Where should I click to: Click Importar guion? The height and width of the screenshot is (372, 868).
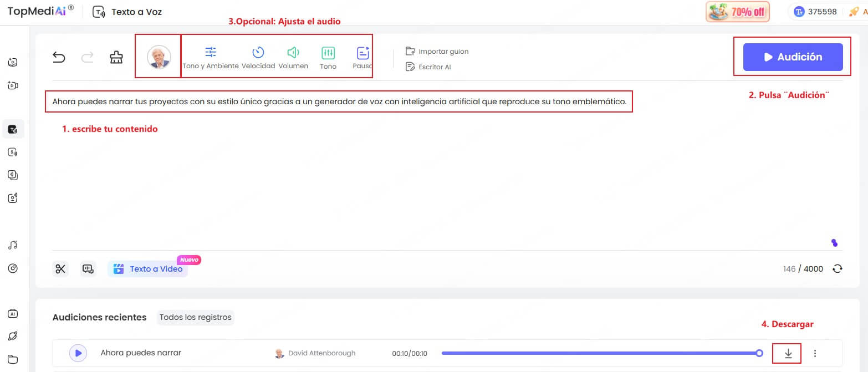click(x=437, y=52)
